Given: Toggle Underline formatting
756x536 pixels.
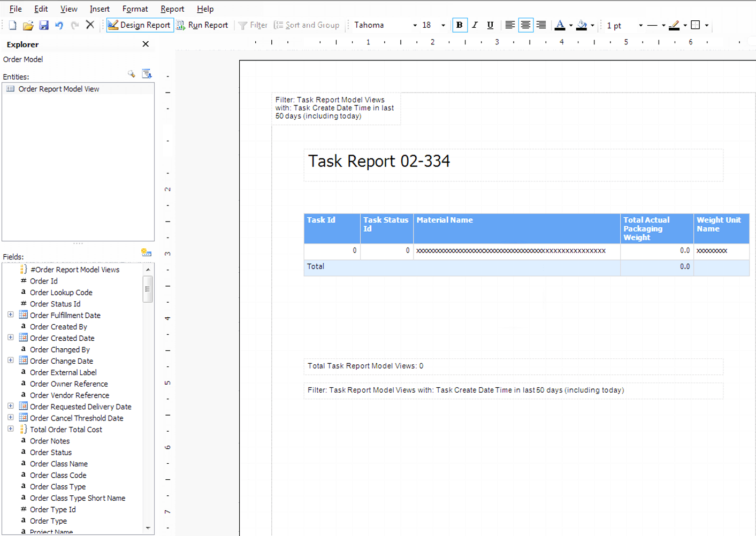Looking at the screenshot, I should click(x=490, y=25).
